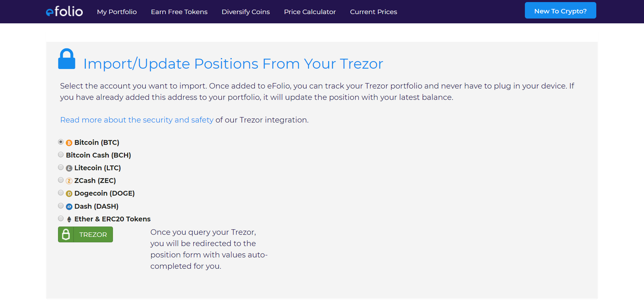The width and height of the screenshot is (644, 300).
Task: Select the Bitcoin Cash (BCH) radio button
Action: point(61,154)
